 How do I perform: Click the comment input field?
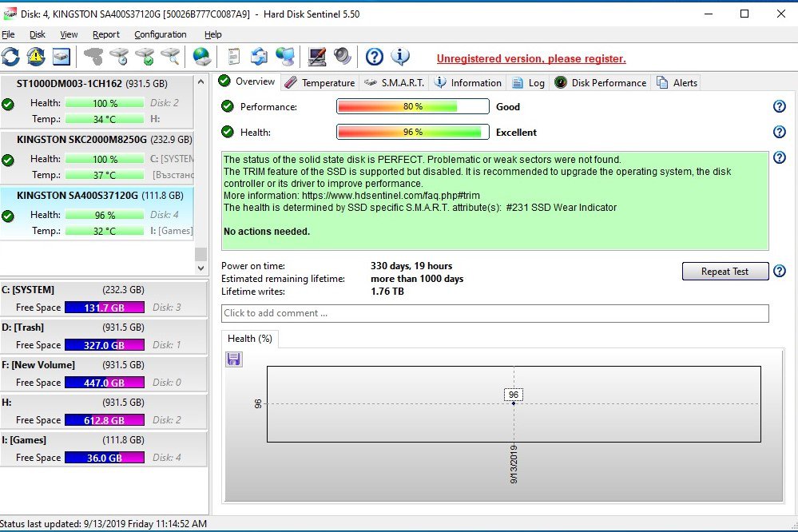pyautogui.click(x=494, y=313)
